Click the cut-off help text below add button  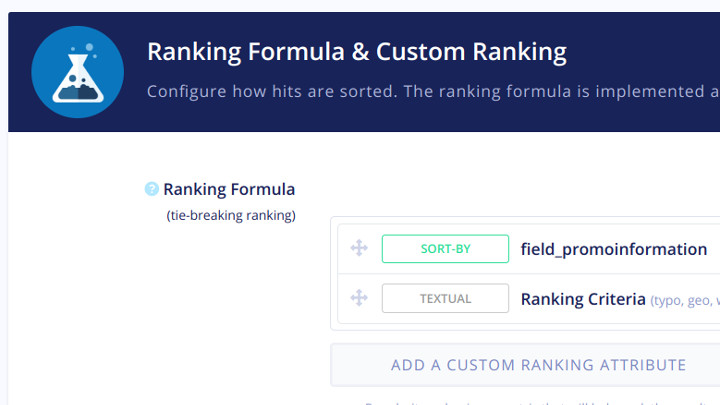point(542,403)
